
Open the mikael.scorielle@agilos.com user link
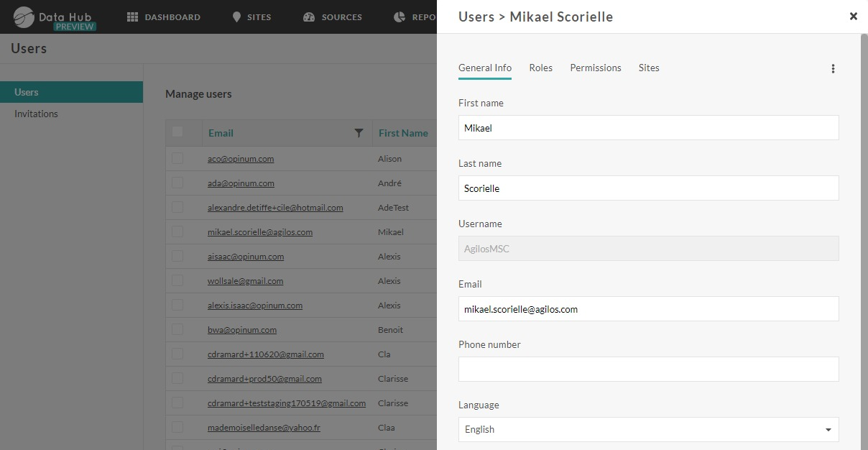pyautogui.click(x=259, y=231)
